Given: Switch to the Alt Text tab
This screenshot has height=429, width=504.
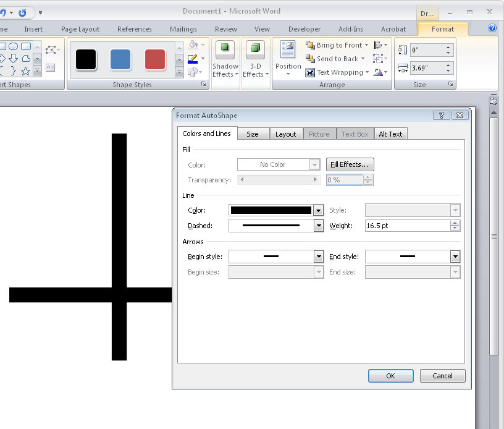Looking at the screenshot, I should (x=390, y=134).
